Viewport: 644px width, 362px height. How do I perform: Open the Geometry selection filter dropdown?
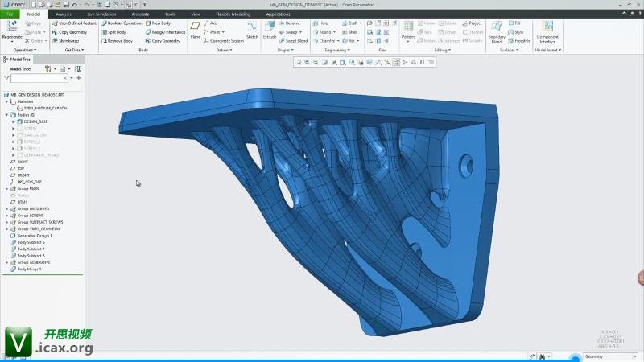[603, 356]
